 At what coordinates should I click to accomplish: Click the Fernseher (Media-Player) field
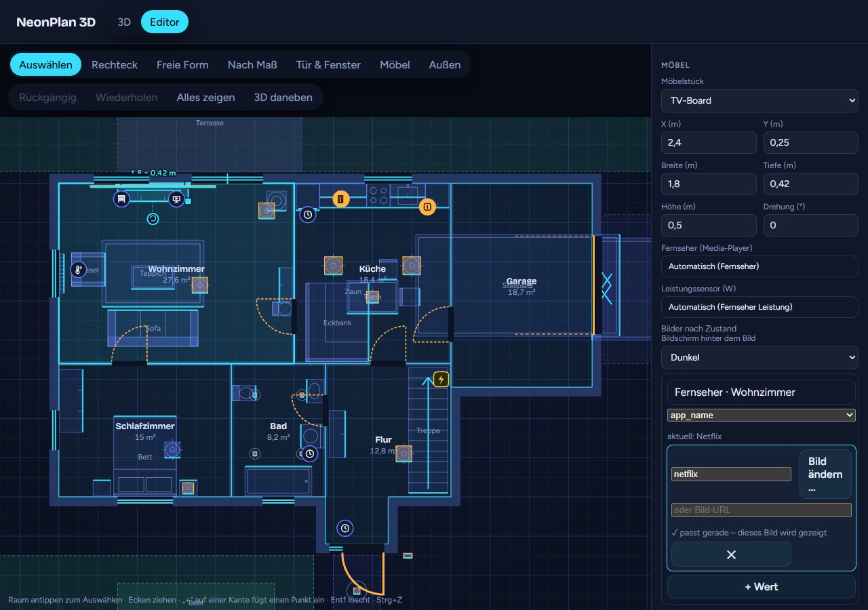759,266
